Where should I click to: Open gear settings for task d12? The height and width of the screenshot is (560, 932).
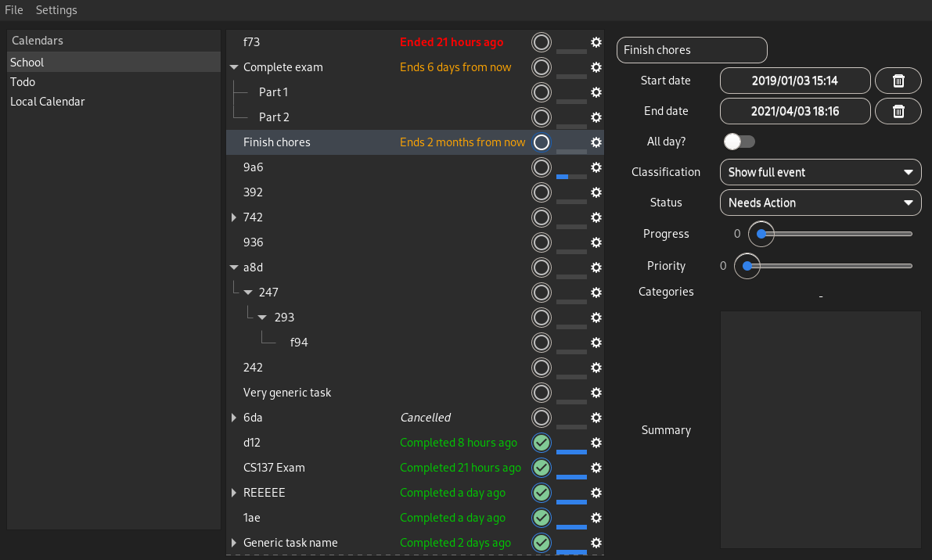(x=596, y=443)
